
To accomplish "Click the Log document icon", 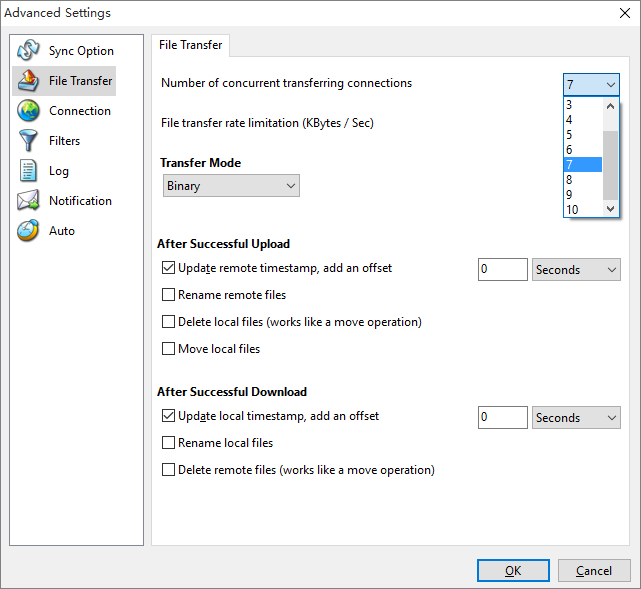I will 28,170.
